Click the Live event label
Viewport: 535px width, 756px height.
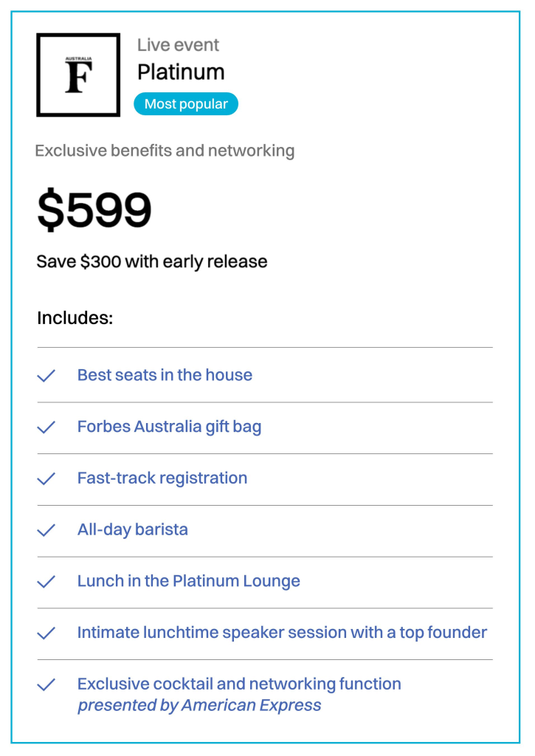tap(178, 45)
